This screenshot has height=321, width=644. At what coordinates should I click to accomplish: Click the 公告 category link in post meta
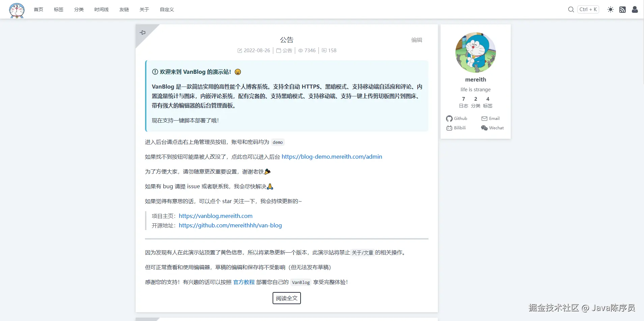click(287, 51)
